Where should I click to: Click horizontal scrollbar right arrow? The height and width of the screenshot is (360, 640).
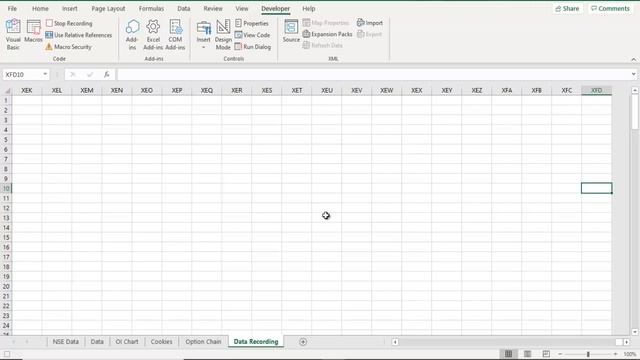click(627, 342)
